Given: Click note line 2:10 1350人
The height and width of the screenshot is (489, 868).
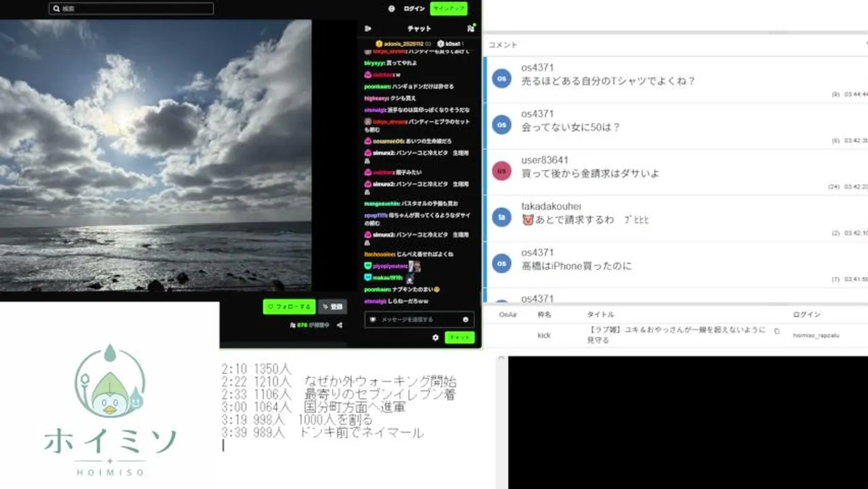Looking at the screenshot, I should click(x=256, y=369).
